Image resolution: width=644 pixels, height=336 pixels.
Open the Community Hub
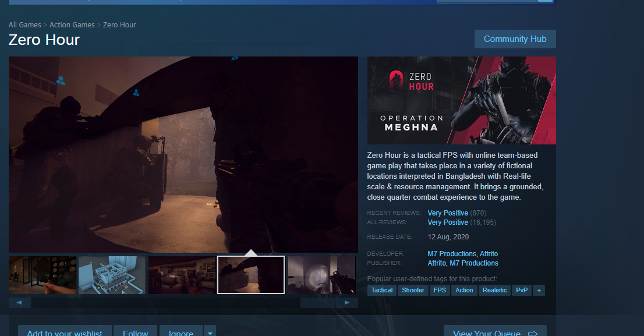point(515,39)
